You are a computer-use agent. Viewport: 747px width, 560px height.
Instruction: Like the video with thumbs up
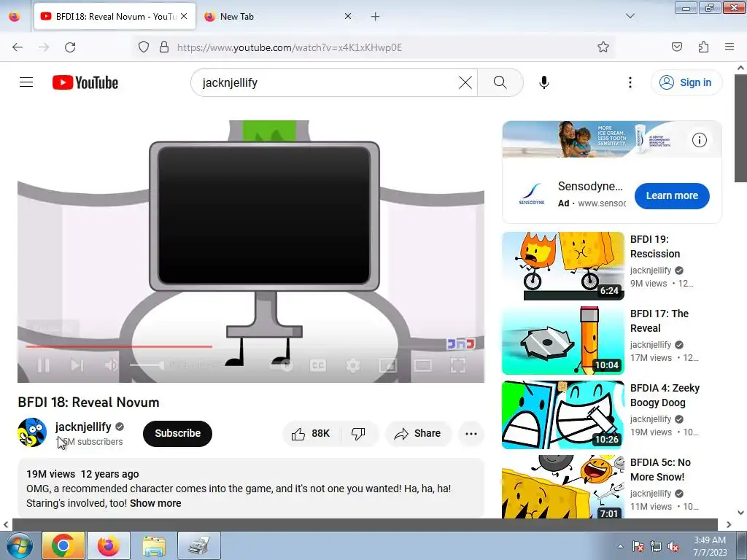311,433
